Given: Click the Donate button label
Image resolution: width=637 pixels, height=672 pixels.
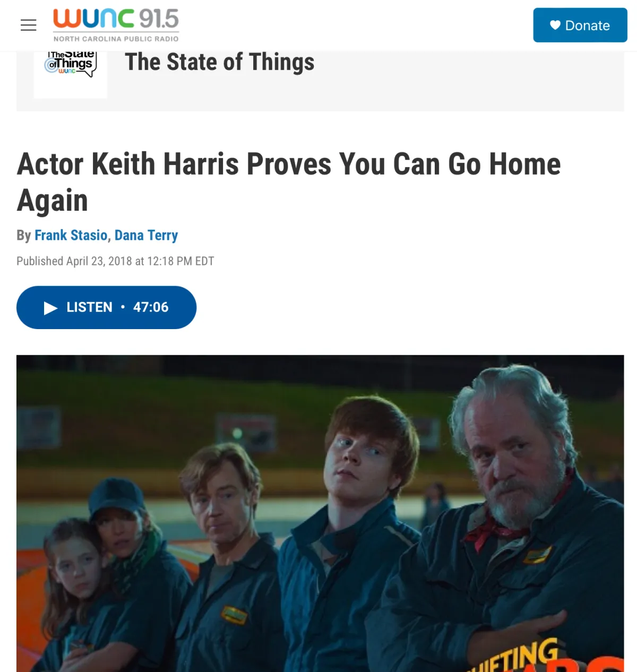Looking at the screenshot, I should [x=587, y=25].
